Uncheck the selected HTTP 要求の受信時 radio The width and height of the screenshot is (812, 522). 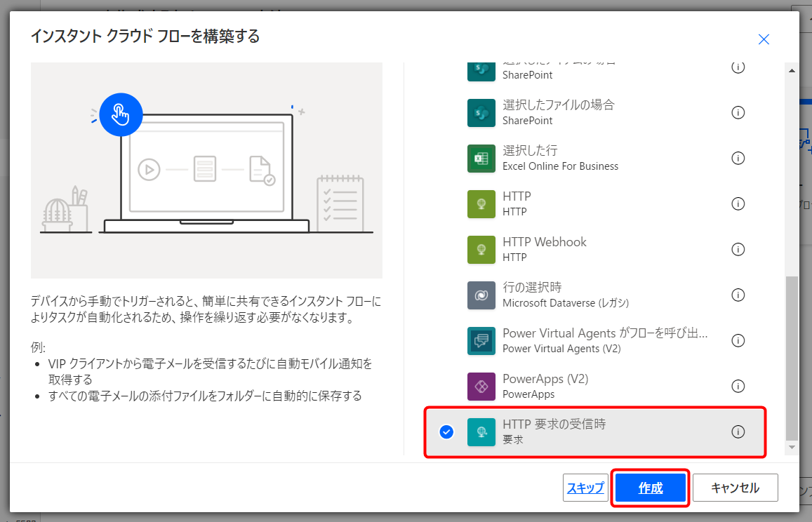[446, 431]
